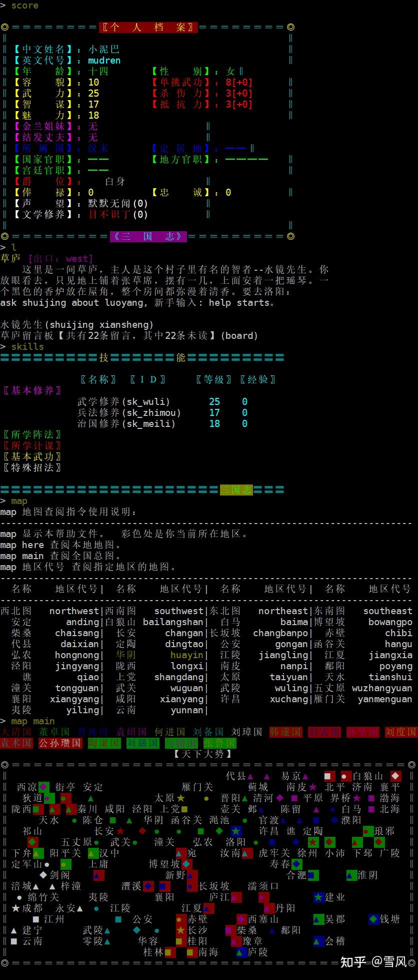Click the 〖所学计谋〗 skill category
Image resolution: width=418 pixels, height=980 pixels.
(x=32, y=445)
